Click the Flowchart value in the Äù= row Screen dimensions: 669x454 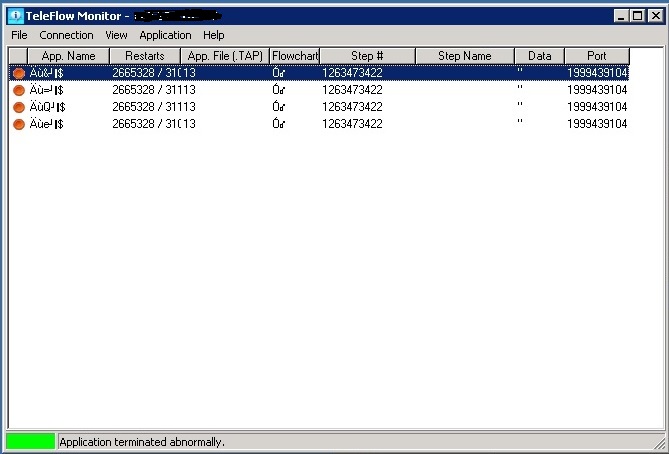pyautogui.click(x=279, y=90)
